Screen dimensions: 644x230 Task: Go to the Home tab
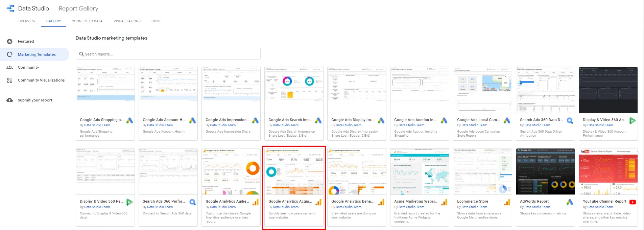157,21
